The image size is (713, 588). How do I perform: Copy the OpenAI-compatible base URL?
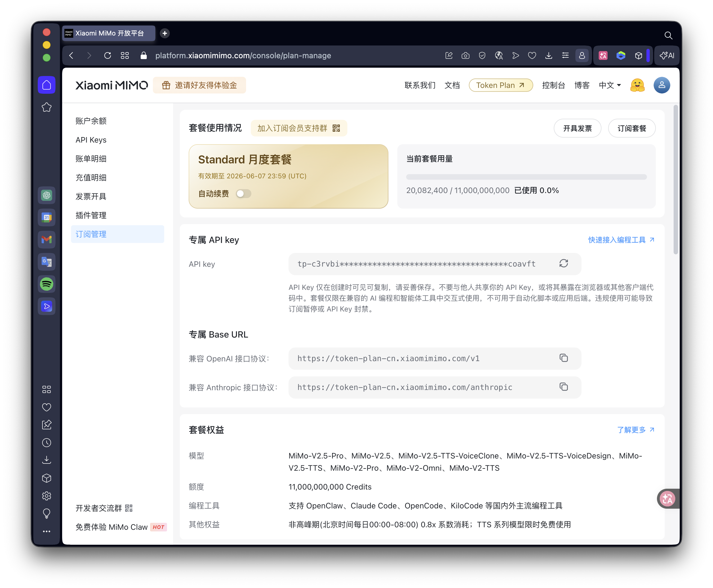[x=563, y=358]
